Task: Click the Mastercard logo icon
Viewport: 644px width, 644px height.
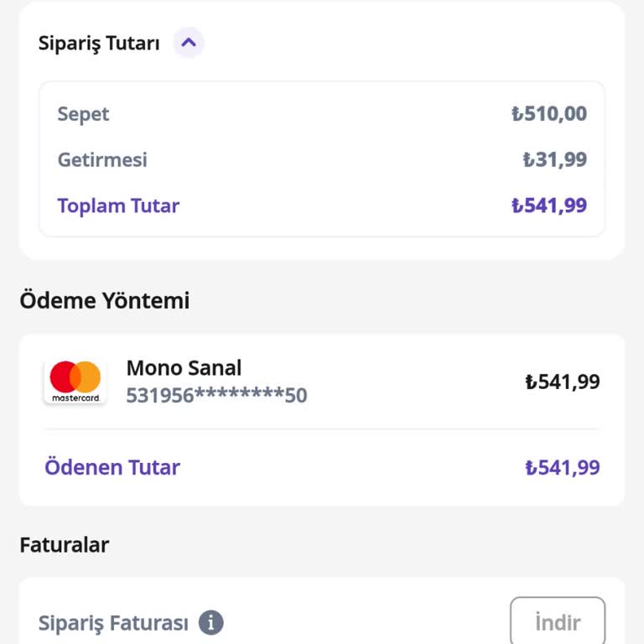Action: pyautogui.click(x=75, y=382)
